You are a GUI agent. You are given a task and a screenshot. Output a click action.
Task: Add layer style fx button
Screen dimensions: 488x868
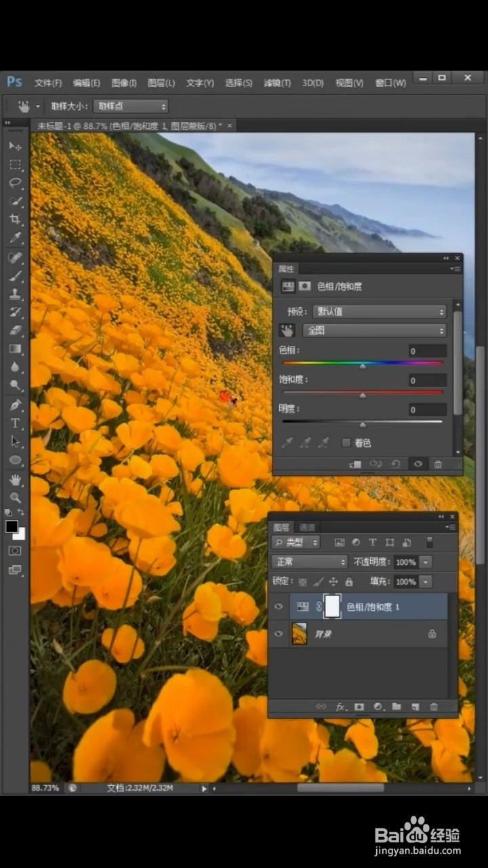pos(340,707)
